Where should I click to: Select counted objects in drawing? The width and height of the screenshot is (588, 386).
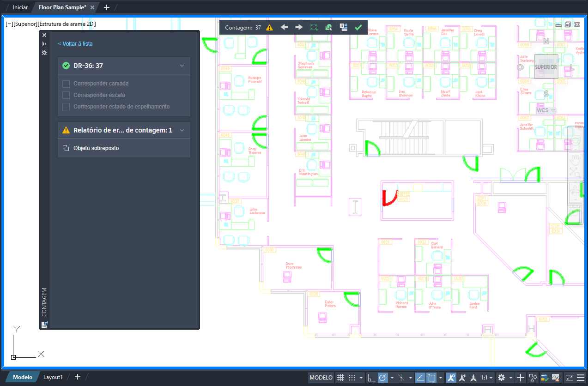(x=328, y=27)
